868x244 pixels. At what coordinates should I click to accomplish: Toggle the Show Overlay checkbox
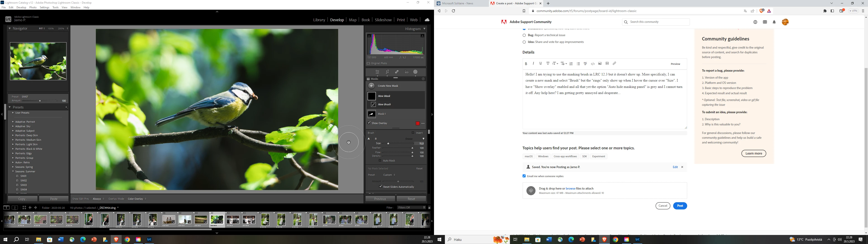coord(369,123)
